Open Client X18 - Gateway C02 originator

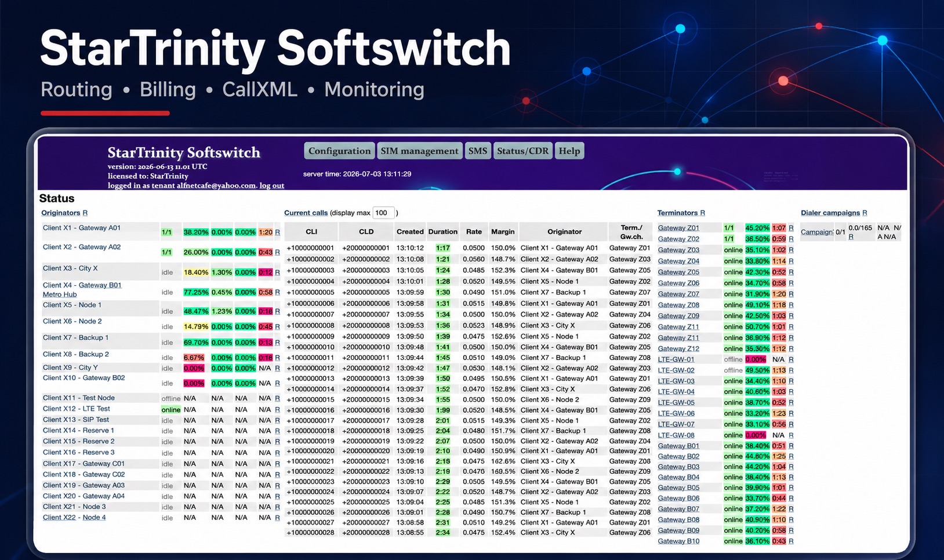point(83,474)
